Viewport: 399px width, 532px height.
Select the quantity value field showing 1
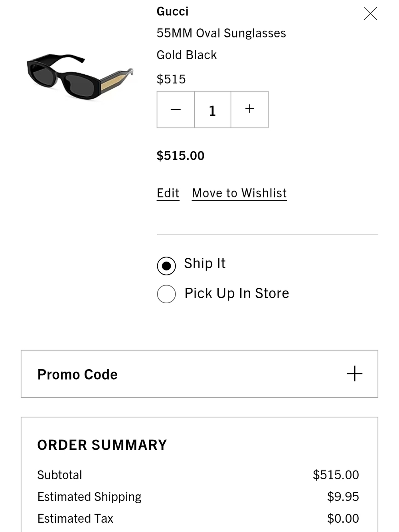tap(212, 109)
